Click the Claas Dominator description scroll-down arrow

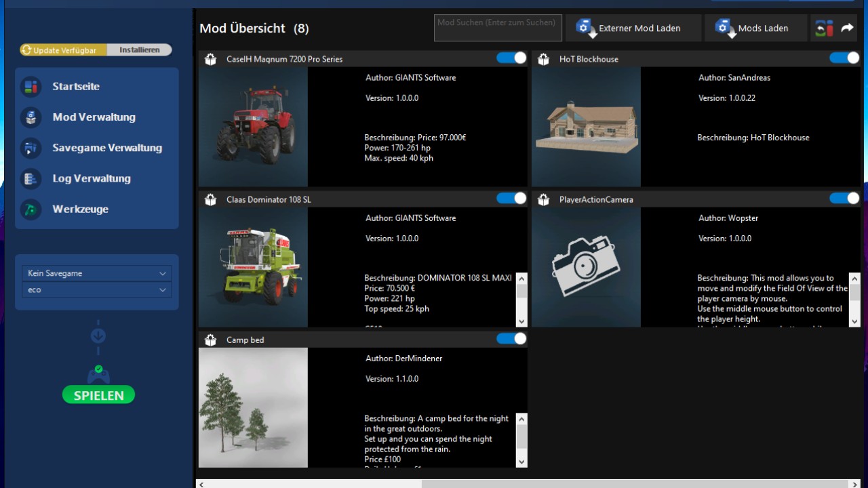pyautogui.click(x=521, y=321)
